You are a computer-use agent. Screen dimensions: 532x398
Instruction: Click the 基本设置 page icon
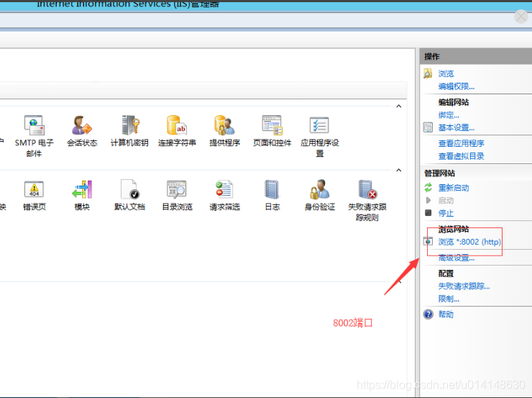[428, 127]
